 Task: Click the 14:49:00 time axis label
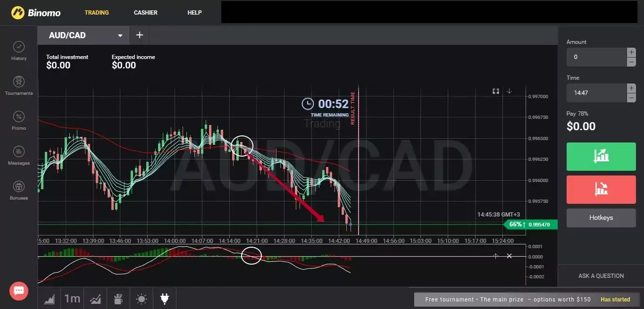click(x=366, y=241)
